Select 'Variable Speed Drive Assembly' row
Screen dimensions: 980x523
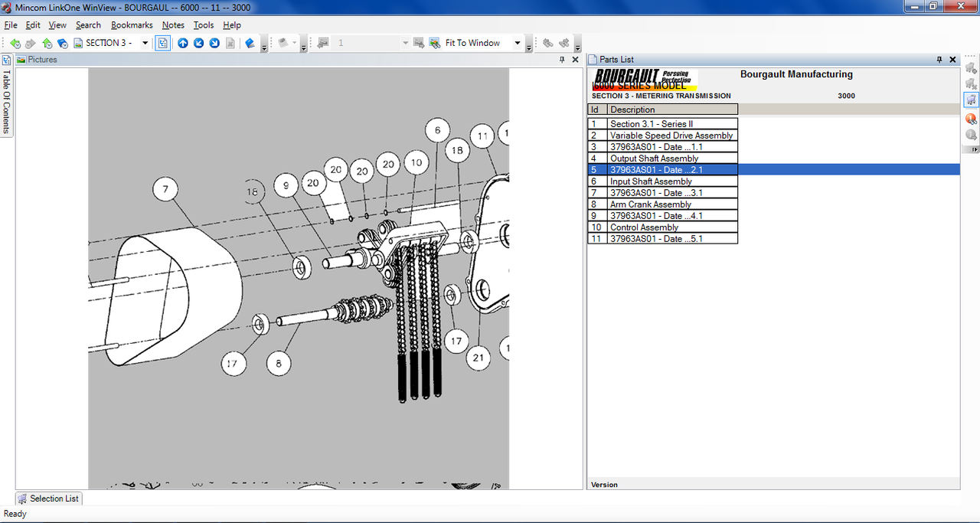pos(663,136)
